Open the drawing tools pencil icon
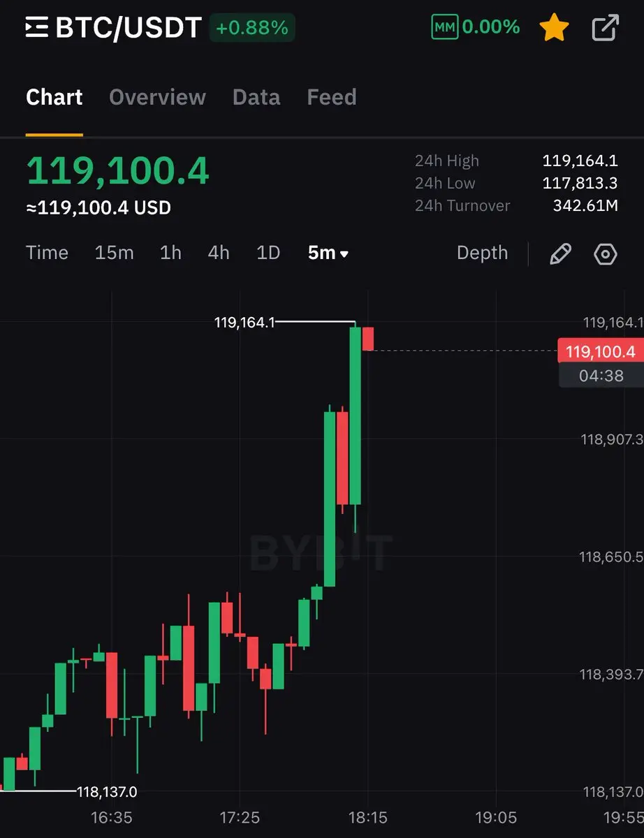644x838 pixels. tap(560, 253)
